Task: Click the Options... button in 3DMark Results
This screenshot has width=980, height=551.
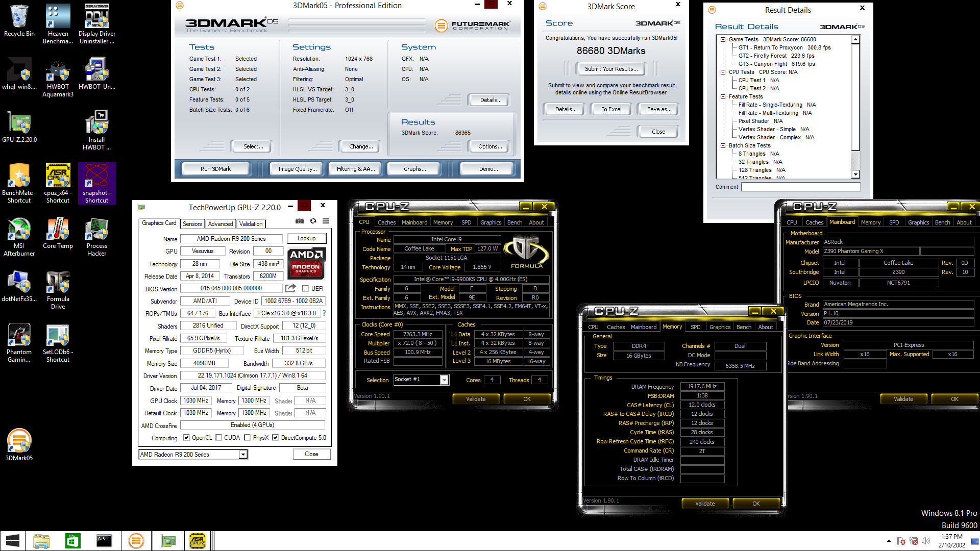Action: pyautogui.click(x=490, y=146)
